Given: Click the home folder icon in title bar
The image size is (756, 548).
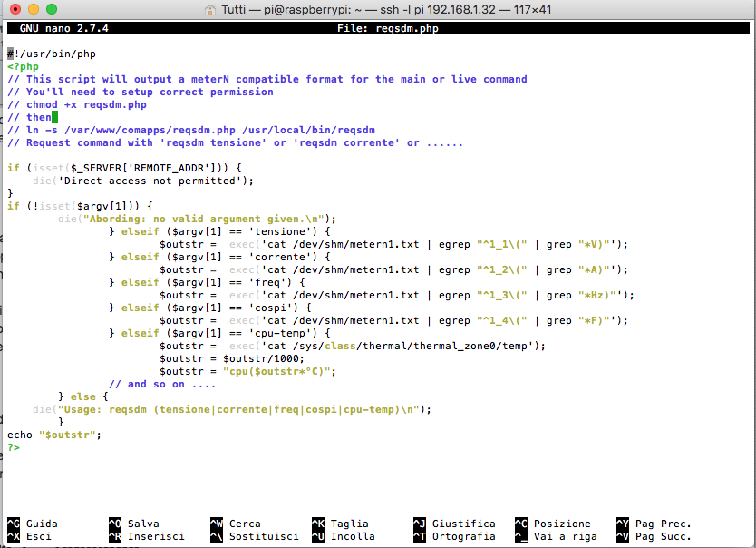Looking at the screenshot, I should tap(210, 10).
